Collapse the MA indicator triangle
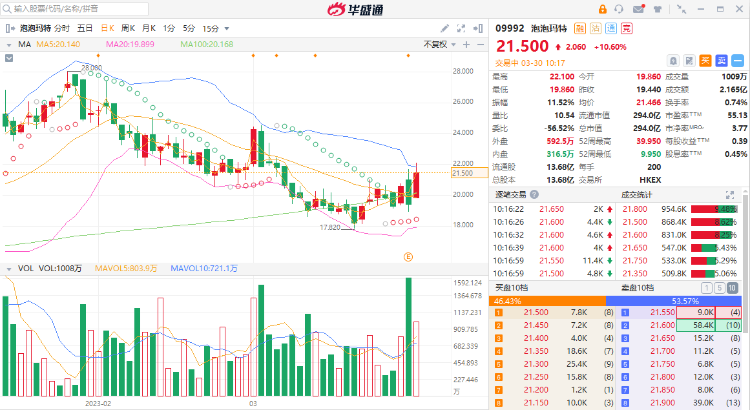Screen dimensions: 750x410 point(9,45)
